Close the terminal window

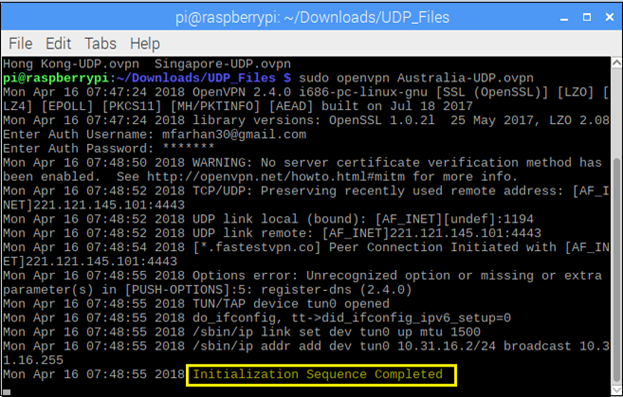[609, 17]
